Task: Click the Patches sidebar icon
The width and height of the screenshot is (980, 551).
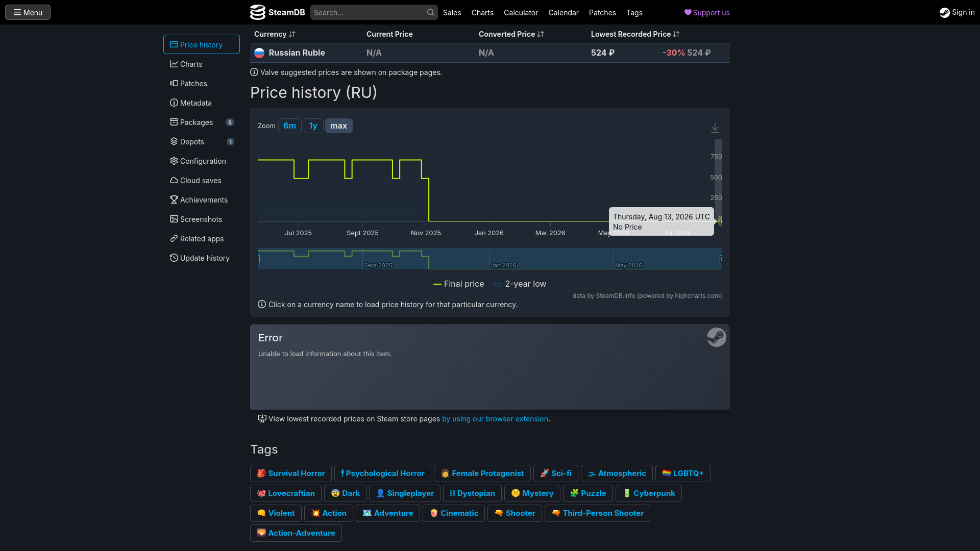Action: (x=174, y=83)
